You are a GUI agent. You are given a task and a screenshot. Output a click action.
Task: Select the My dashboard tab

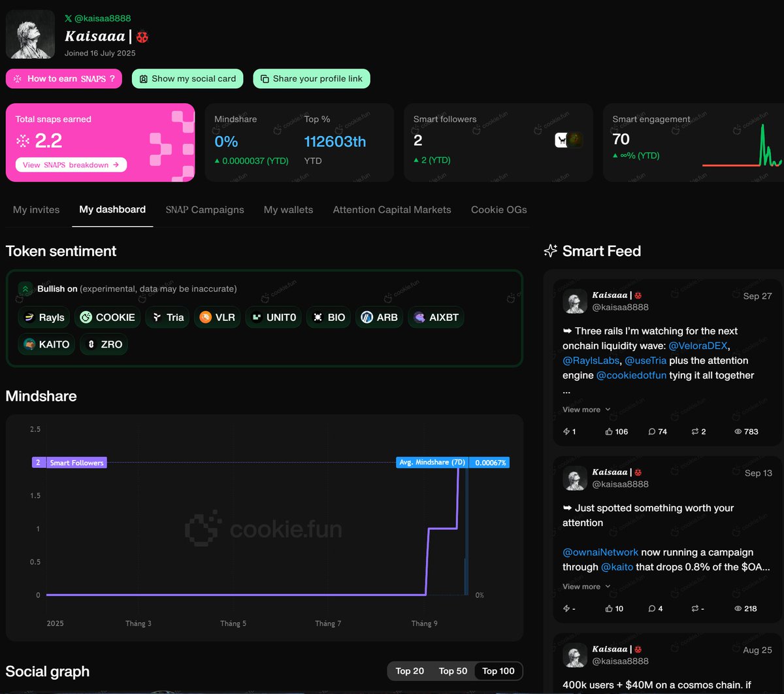coord(112,210)
